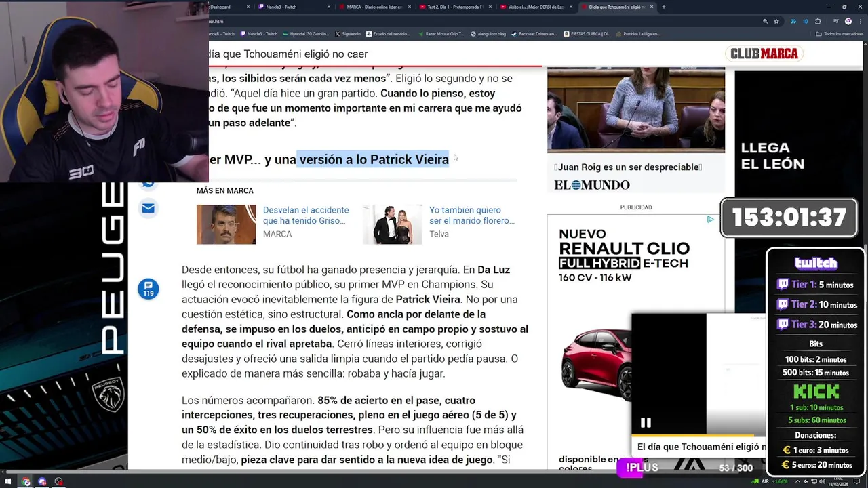
Task: Click the EL MUNDO logo
Action: pos(592,185)
